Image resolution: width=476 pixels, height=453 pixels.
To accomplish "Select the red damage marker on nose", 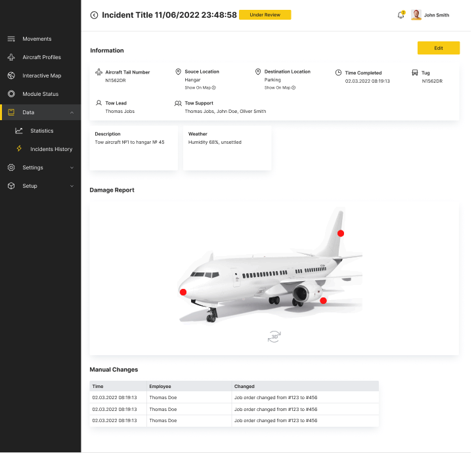I will point(183,292).
